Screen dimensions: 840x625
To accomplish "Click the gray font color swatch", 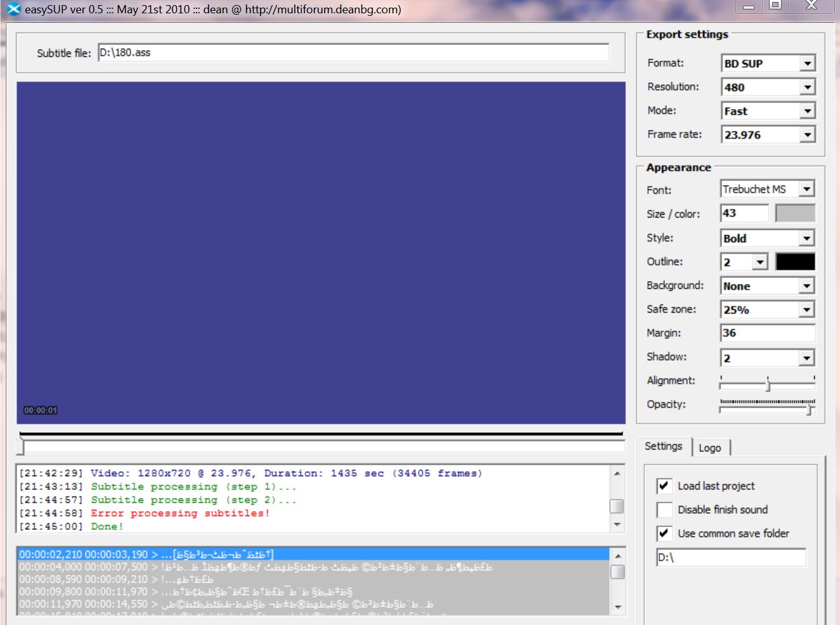I will point(795,213).
